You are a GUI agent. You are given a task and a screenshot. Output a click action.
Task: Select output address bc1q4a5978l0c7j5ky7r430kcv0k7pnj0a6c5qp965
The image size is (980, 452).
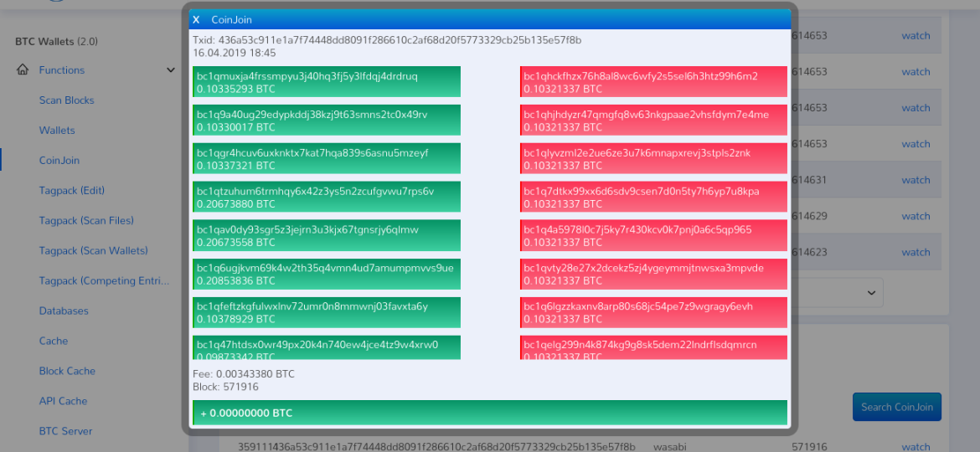[653, 235]
